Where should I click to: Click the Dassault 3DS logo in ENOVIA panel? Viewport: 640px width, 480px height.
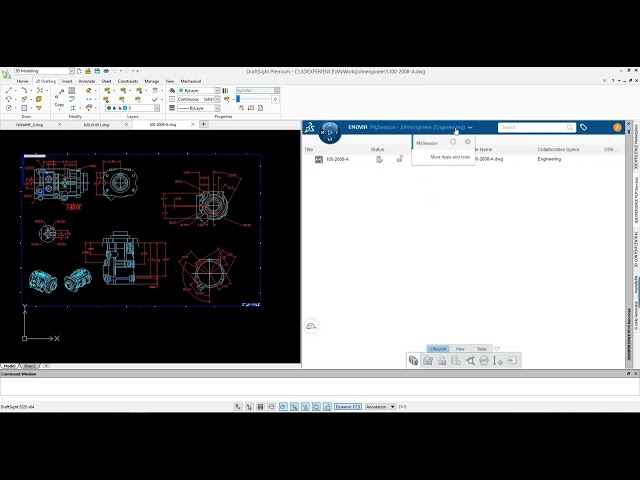click(x=309, y=128)
